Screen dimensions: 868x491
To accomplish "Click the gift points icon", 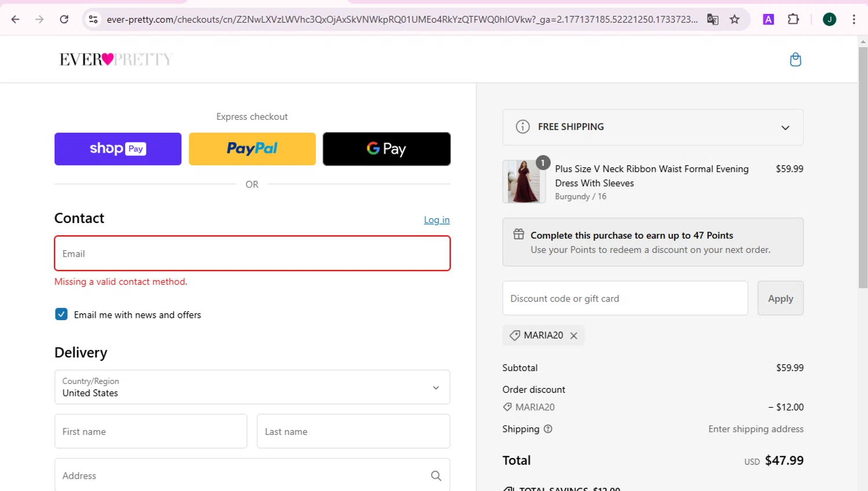I will pos(518,234).
